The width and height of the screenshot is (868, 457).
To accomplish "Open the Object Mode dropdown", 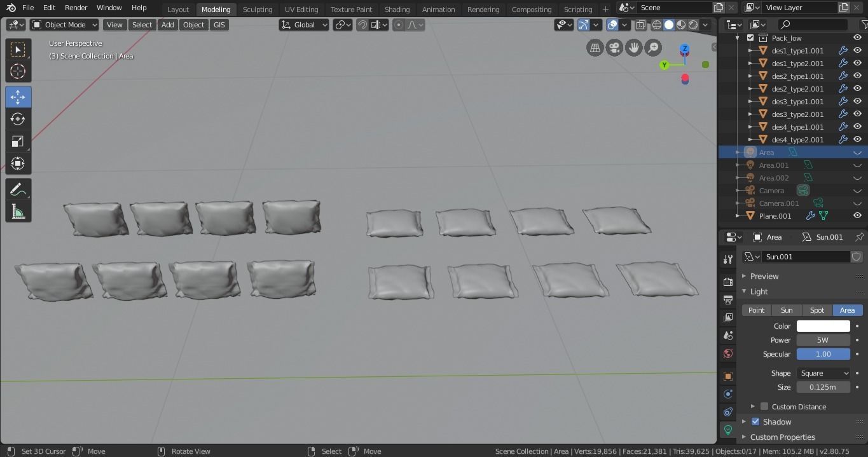I will coord(65,25).
